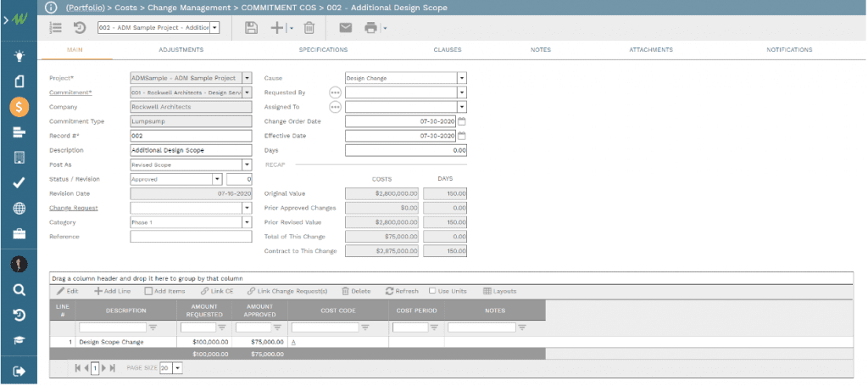Send email with envelope icon
Image resolution: width=868 pixels, height=386 pixels.
pos(346,28)
